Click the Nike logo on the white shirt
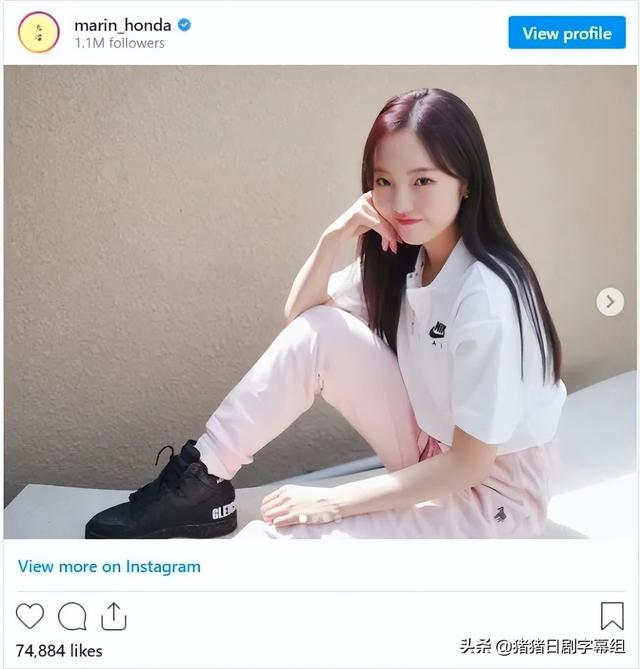This screenshot has width=640, height=669. pyautogui.click(x=438, y=331)
